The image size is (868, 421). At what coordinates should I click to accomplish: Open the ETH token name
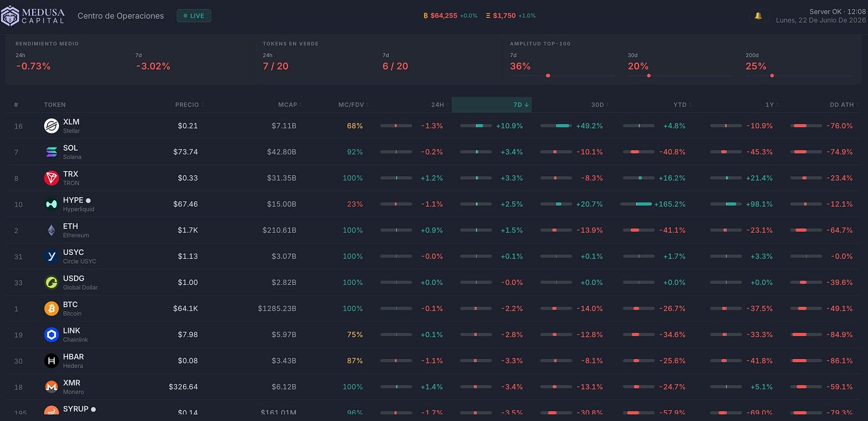pyautogui.click(x=70, y=226)
